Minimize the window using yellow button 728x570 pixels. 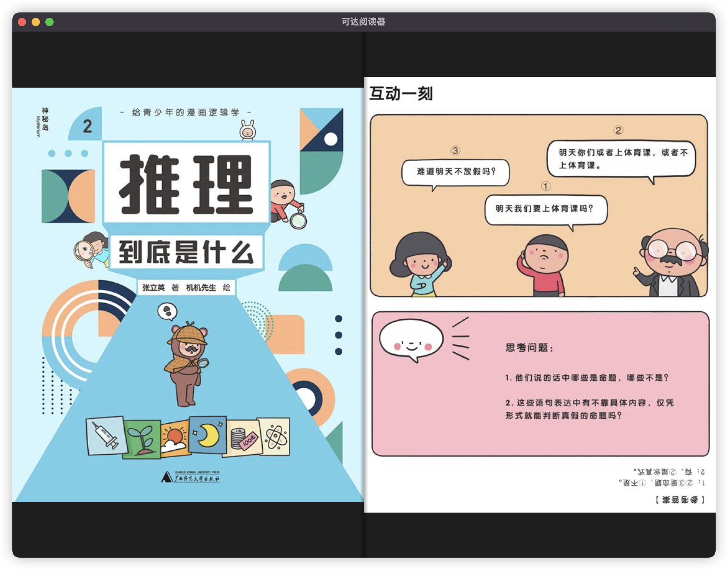(x=36, y=22)
